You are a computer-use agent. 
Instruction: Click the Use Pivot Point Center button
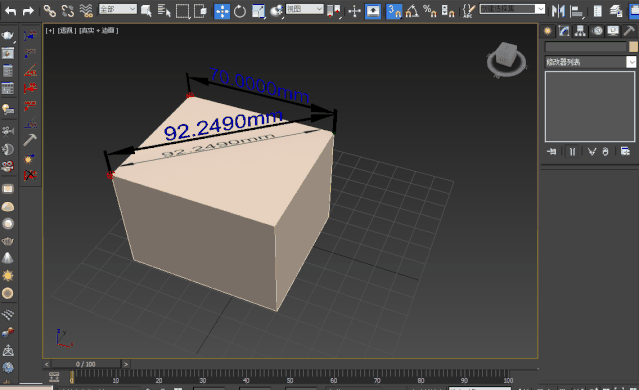334,11
